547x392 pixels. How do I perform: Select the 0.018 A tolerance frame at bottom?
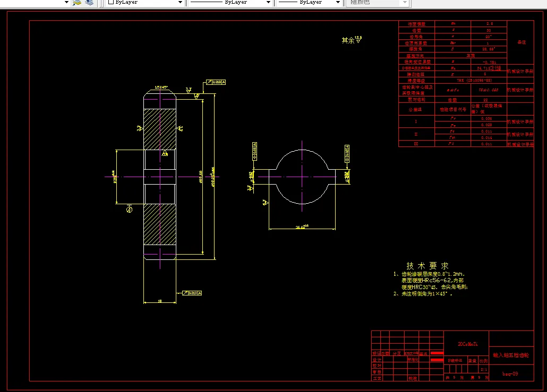[x=192, y=293]
